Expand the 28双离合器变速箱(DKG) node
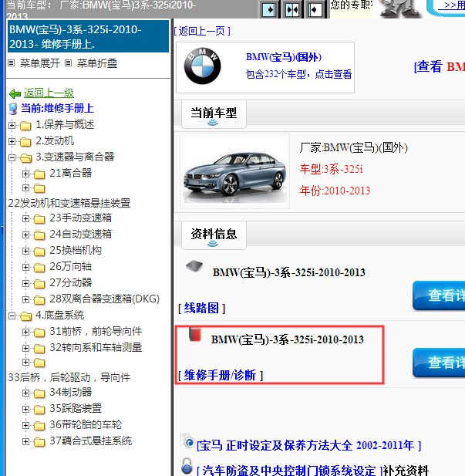 click(x=25, y=299)
